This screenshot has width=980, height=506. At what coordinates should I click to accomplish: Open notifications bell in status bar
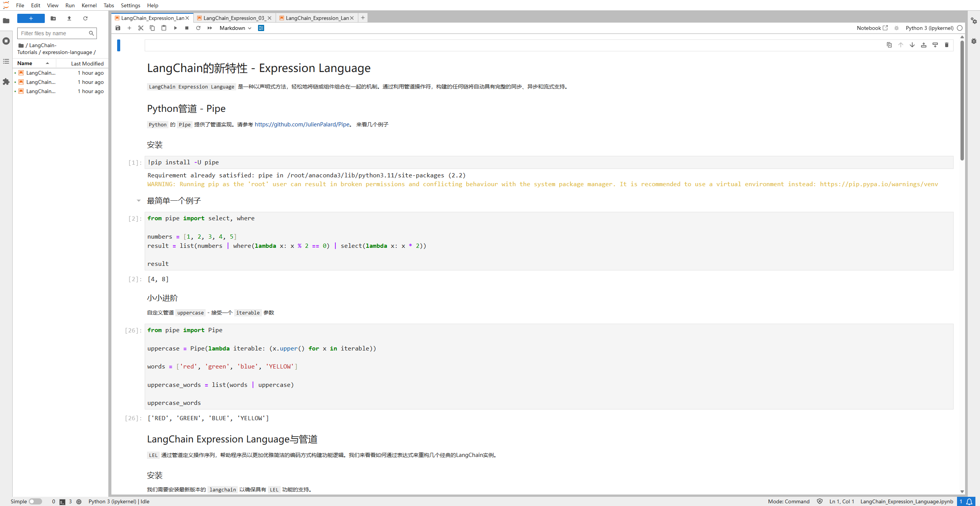[x=970, y=501]
